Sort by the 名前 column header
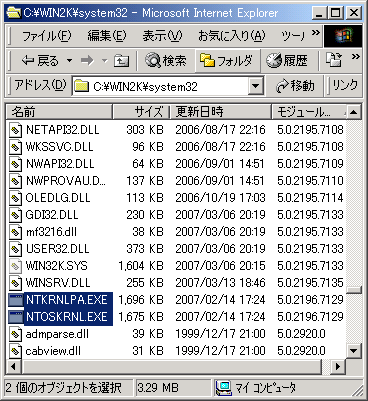Screen dimensions: 368x401 click(59, 112)
